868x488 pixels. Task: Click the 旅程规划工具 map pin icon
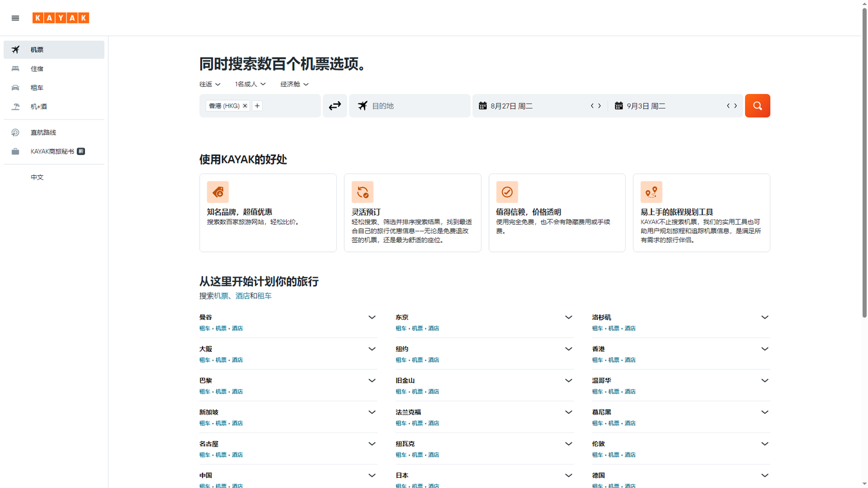tap(652, 192)
